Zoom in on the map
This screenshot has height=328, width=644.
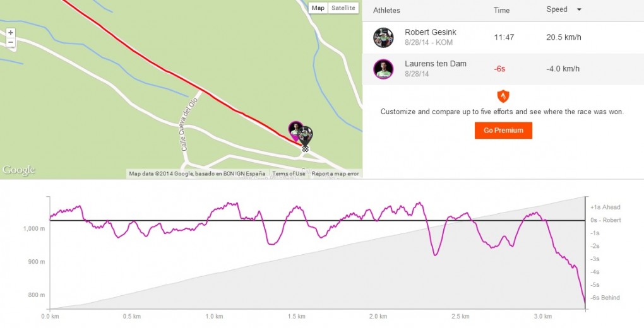tap(11, 33)
